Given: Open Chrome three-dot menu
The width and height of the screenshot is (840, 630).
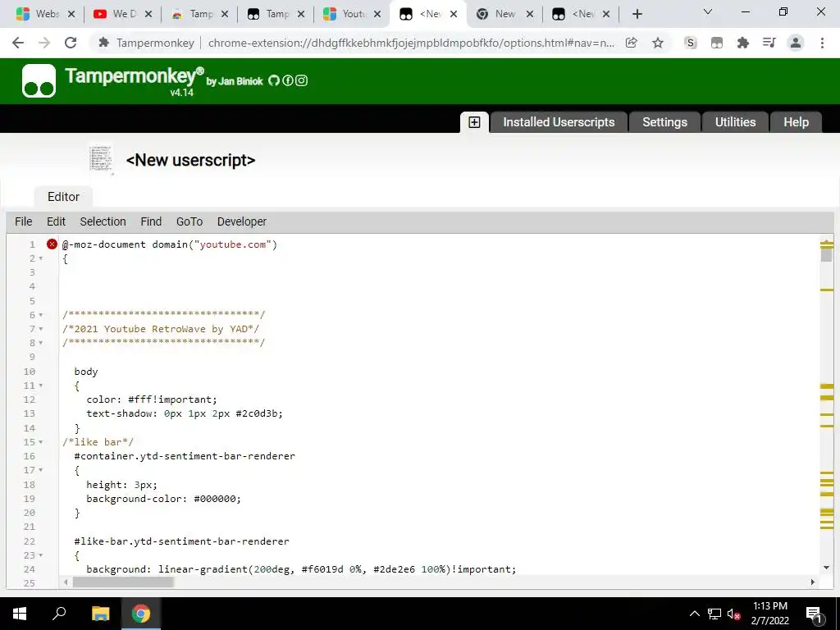Looking at the screenshot, I should [822, 43].
